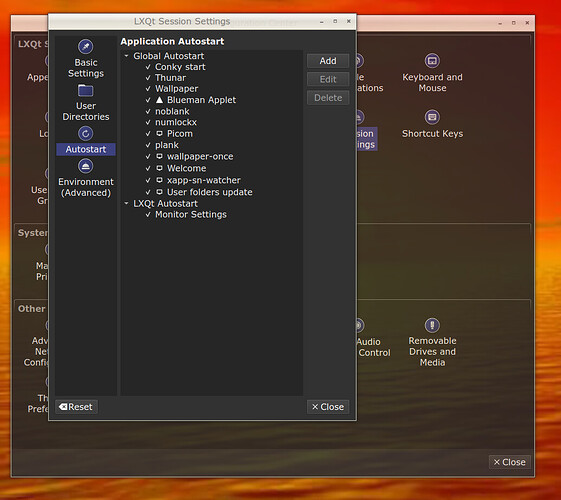
Task: Minimize the LXQt Session Settings window
Action: coord(322,21)
